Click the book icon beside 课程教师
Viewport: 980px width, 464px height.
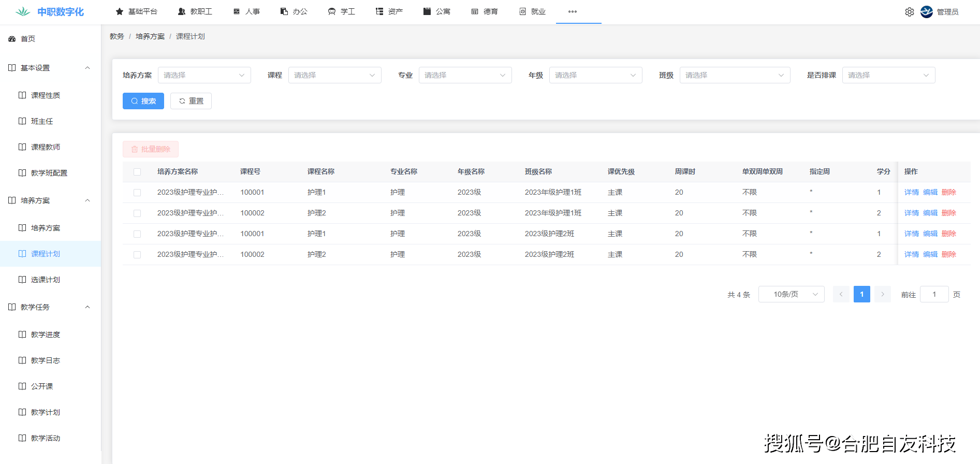click(x=22, y=147)
